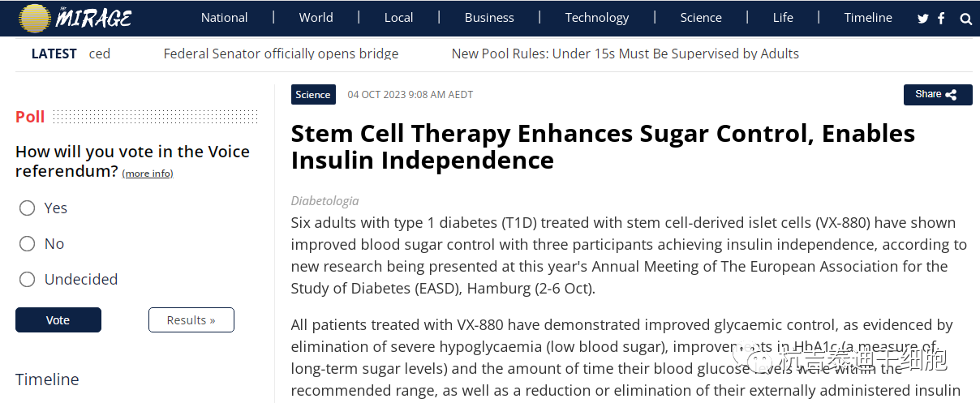Click the search magnifier icon
Image resolution: width=980 pixels, height=403 pixels.
point(965,19)
